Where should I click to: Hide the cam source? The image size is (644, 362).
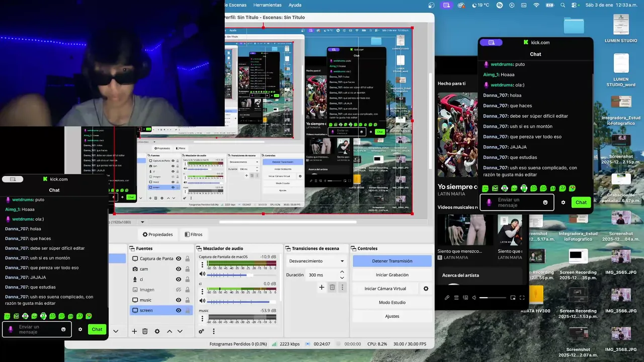[178, 269]
